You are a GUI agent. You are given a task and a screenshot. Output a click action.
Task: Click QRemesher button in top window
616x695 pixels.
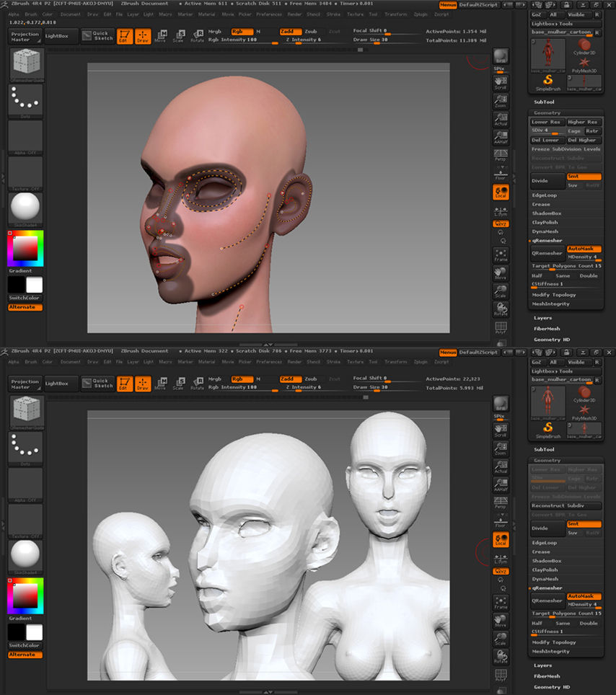[x=547, y=253]
